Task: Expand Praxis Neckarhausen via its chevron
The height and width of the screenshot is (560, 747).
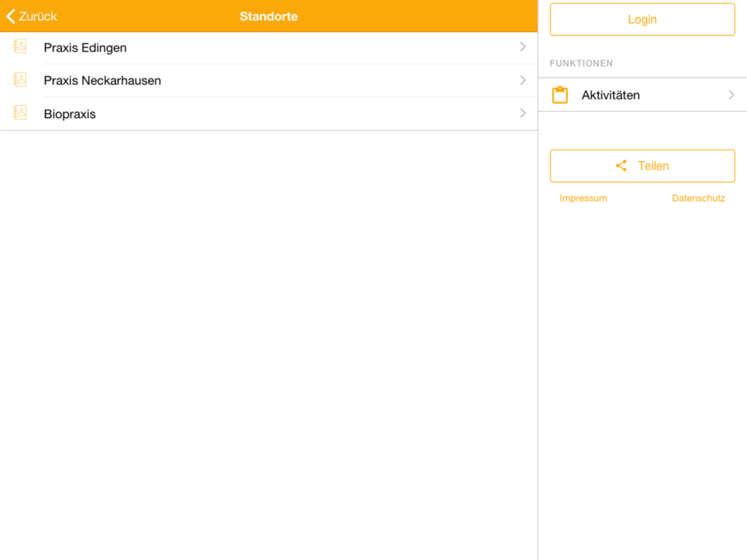Action: coord(523,80)
